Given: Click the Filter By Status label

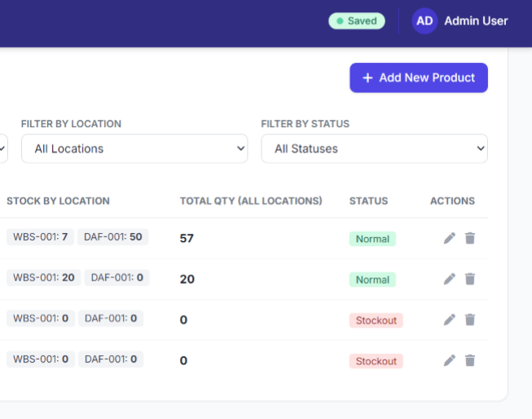Looking at the screenshot, I should click(x=305, y=124).
